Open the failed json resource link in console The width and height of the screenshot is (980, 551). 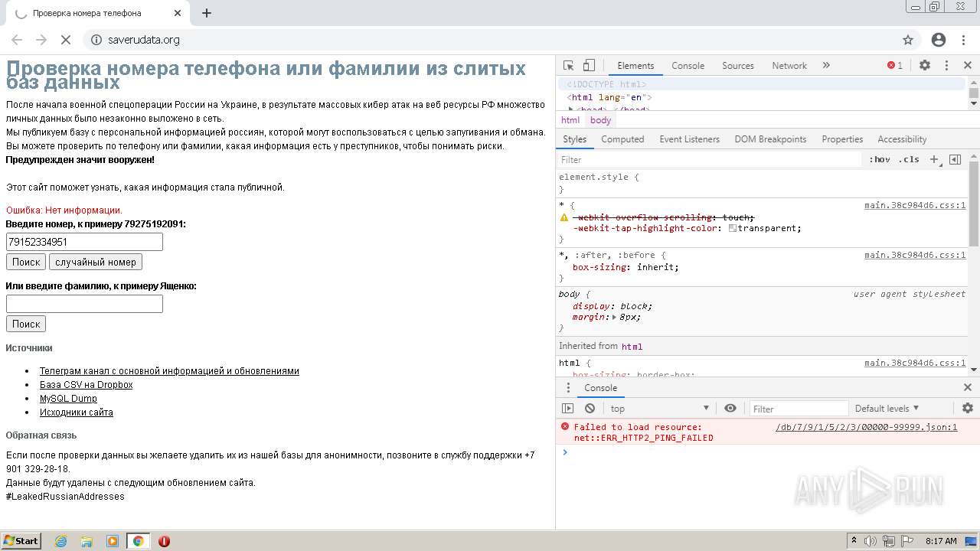point(866,427)
